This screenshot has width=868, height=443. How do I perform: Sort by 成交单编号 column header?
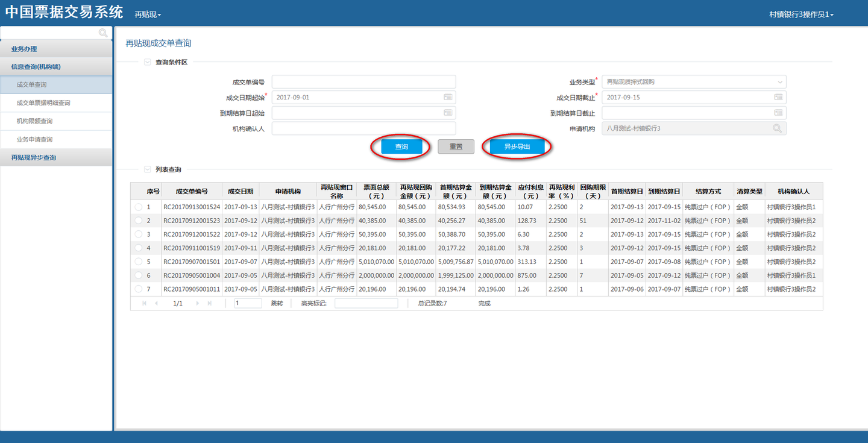pos(192,191)
